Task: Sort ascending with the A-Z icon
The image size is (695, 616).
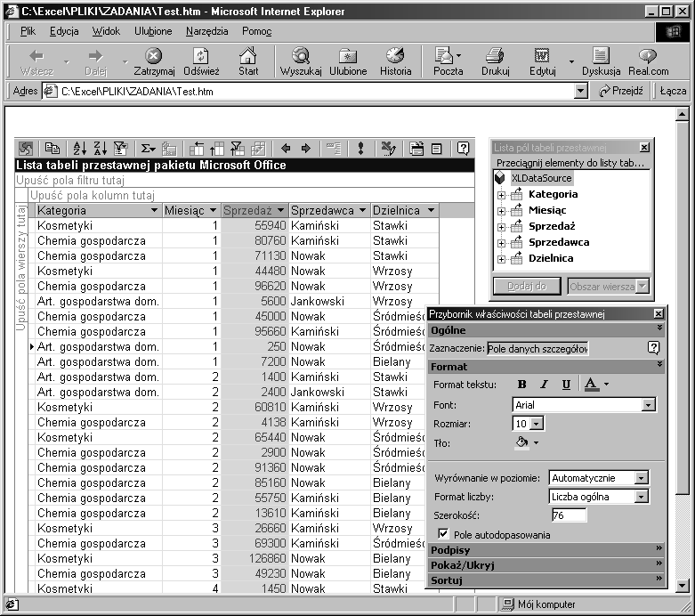Action: [79, 148]
